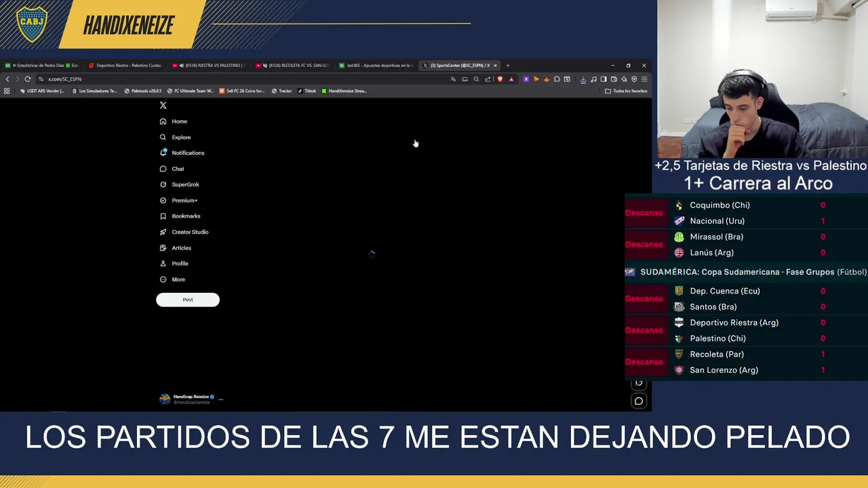868x488 pixels.
Task: Open USDT ARS Vender bookmark
Action: pos(42,91)
